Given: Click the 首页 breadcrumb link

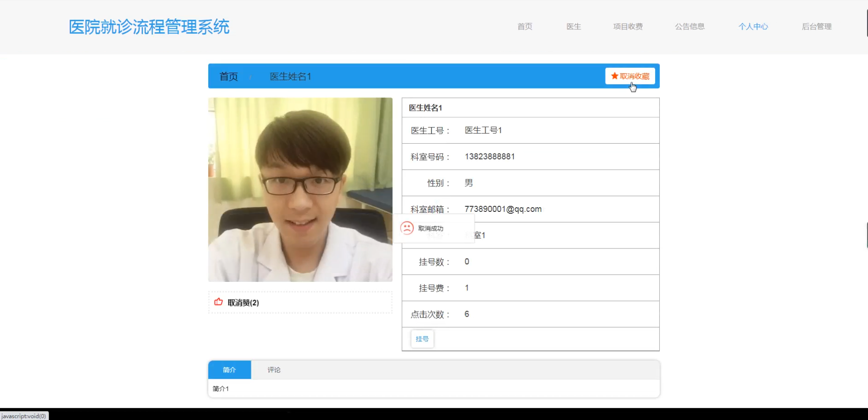Looking at the screenshot, I should [228, 76].
